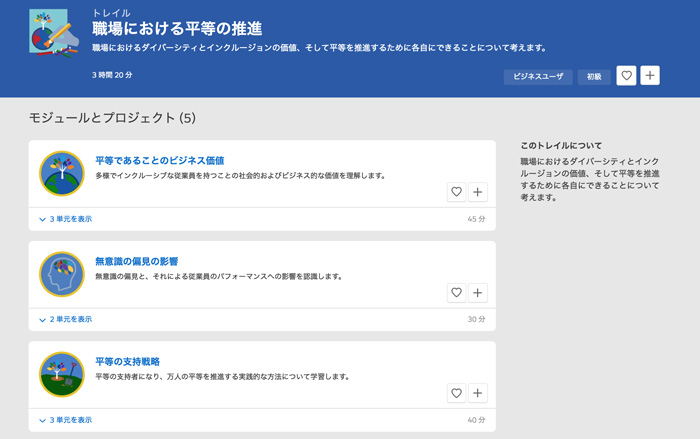Open the 平等の支持戦略 module link
This screenshot has width=700, height=439.
tap(127, 361)
